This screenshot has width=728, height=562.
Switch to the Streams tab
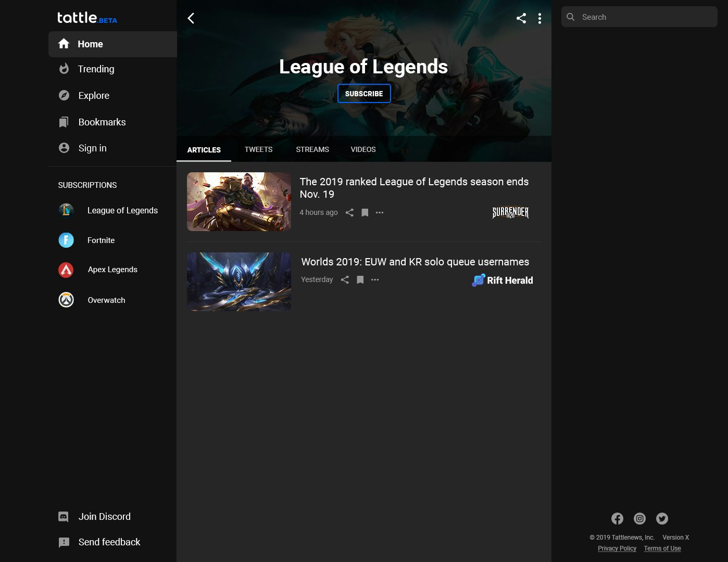[x=312, y=149]
